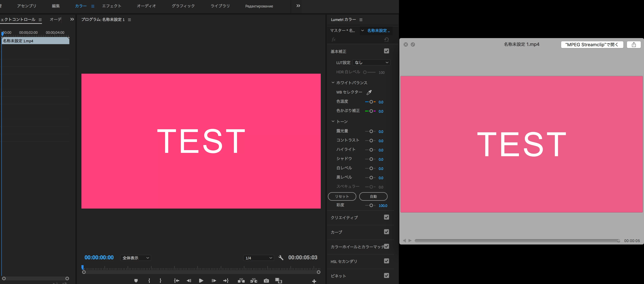
Task: Click the fx icon in Lumetri panel
Action: pos(334,39)
